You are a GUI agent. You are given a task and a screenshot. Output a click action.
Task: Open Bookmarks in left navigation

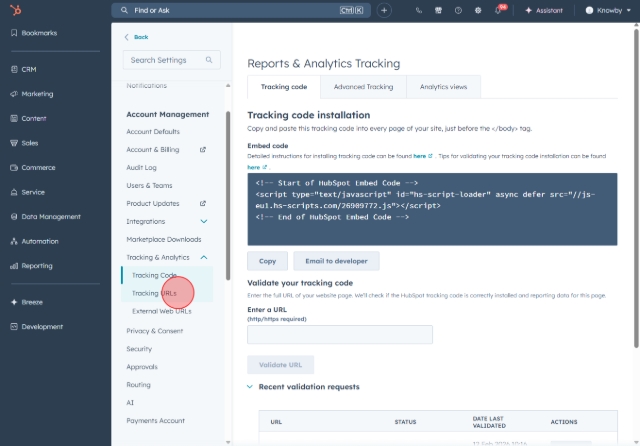coord(34,33)
